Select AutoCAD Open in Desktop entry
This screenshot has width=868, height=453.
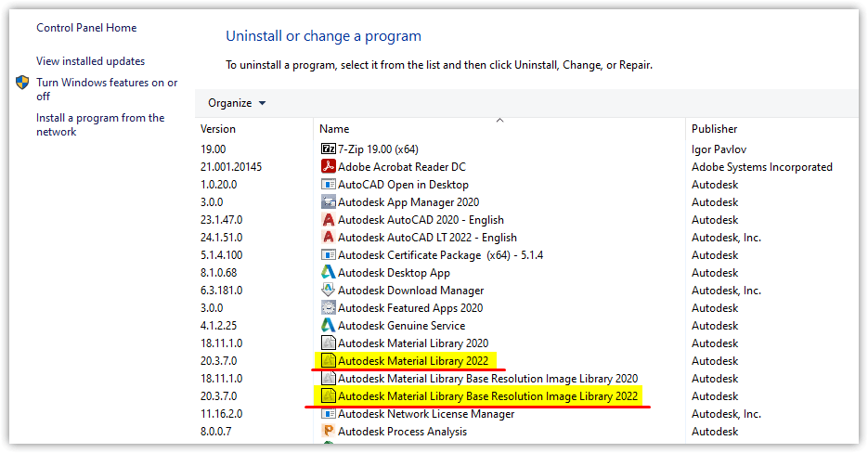[x=403, y=185]
